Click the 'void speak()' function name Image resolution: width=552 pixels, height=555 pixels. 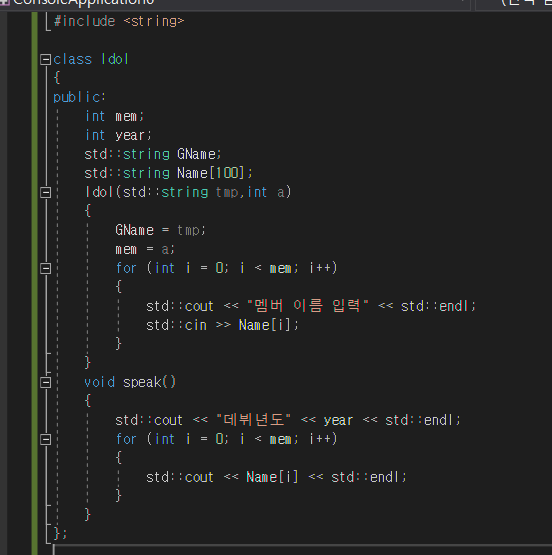pos(130,382)
